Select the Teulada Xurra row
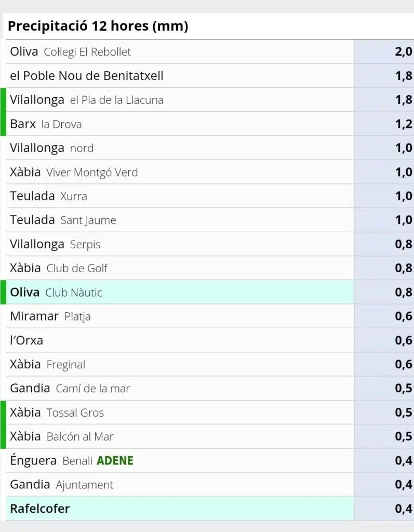The image size is (414, 532). (x=210, y=196)
